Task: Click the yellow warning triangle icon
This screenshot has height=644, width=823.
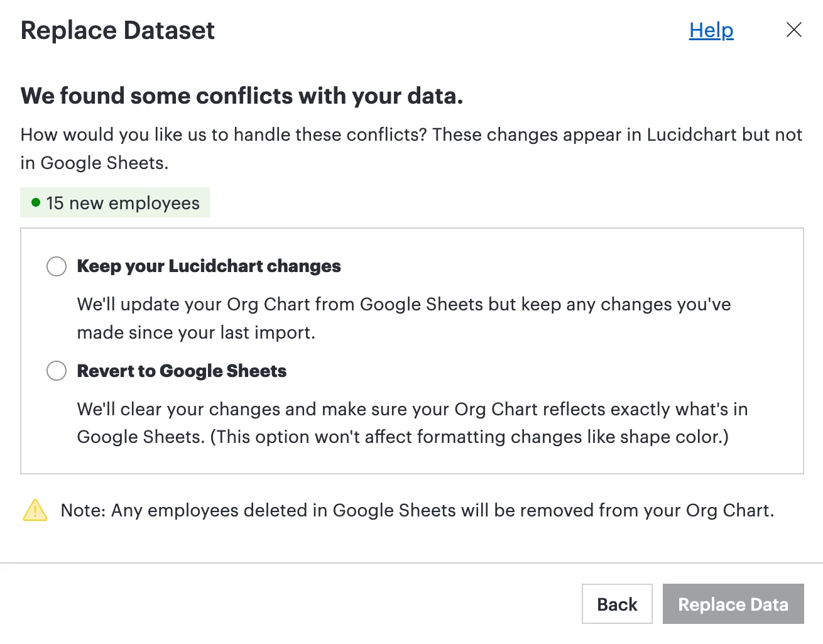Action: coord(35,510)
